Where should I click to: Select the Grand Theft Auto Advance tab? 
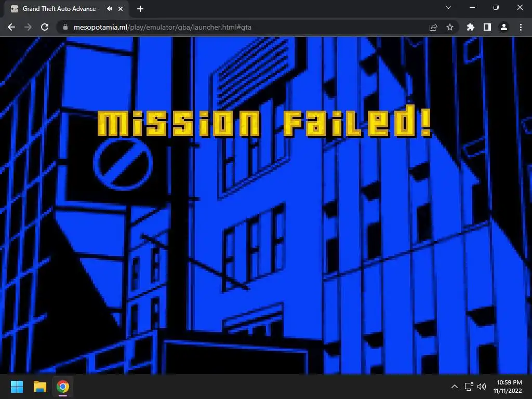point(66,9)
